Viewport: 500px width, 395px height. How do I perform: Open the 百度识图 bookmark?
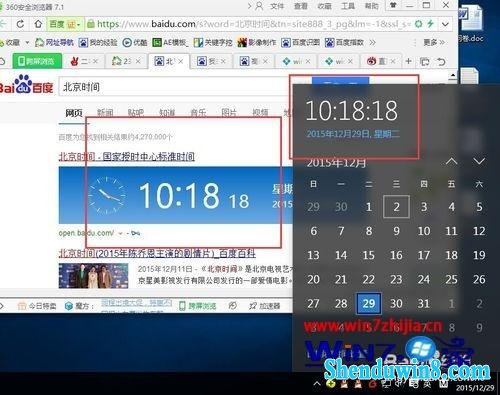pos(300,42)
